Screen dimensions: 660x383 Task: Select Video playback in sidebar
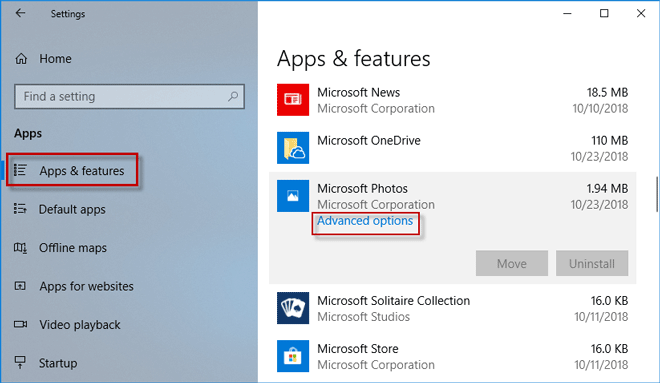(x=80, y=325)
